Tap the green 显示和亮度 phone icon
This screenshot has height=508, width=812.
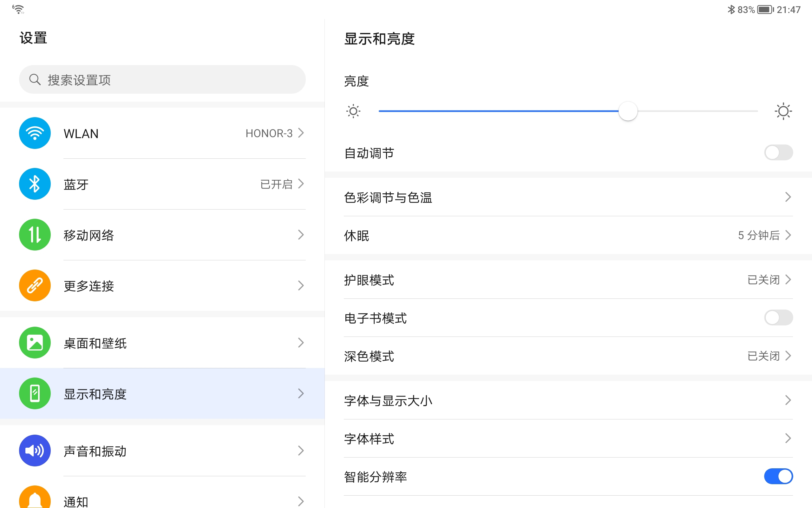(35, 393)
